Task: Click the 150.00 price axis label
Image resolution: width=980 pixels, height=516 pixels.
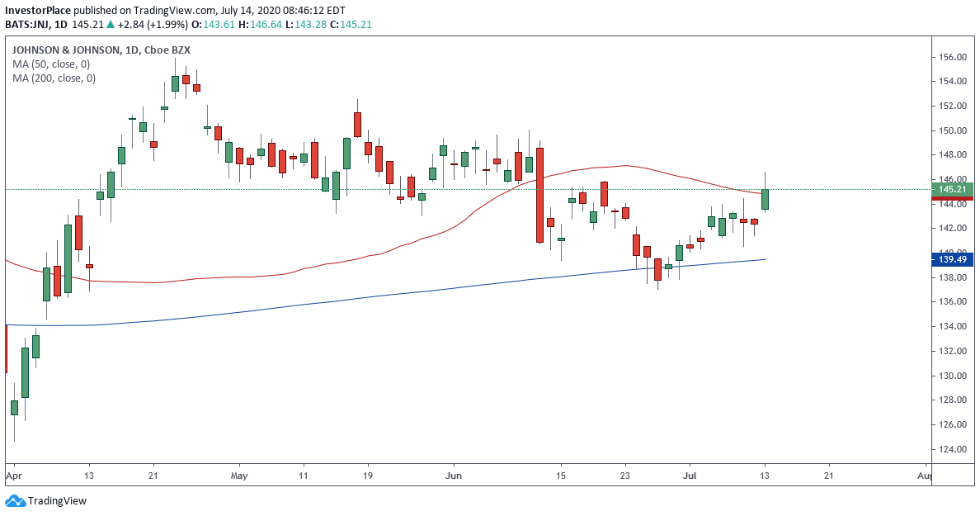Action: (953, 130)
